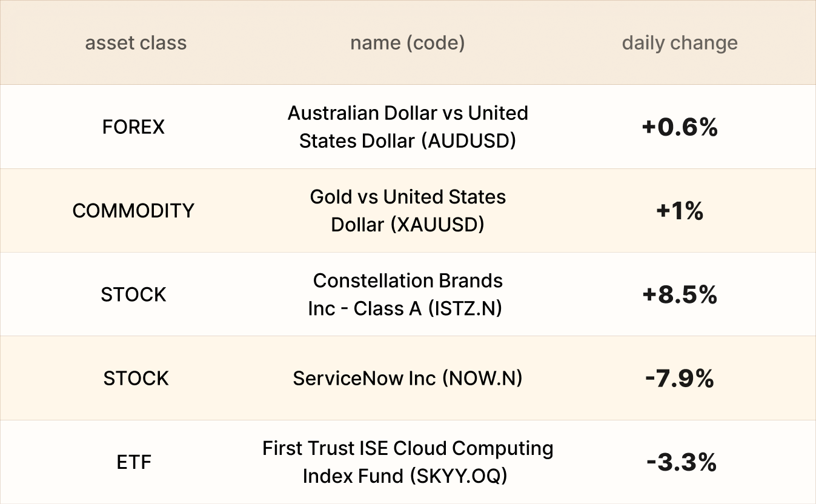Open Constellation Brands Inc - Class A
Image resolution: width=816 pixels, height=504 pixels.
pos(408,294)
